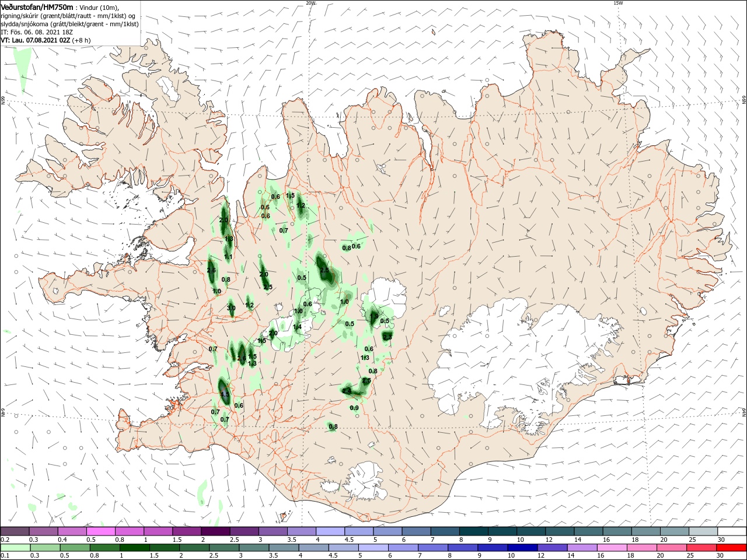
Task: Pick the violet 3 snow legend swatch
Action: click(x=273, y=531)
